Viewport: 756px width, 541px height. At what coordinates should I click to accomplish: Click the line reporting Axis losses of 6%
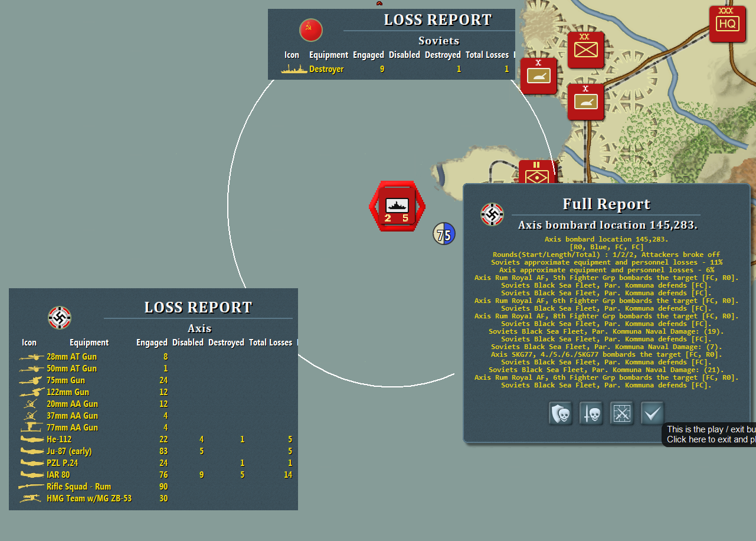tap(607, 270)
